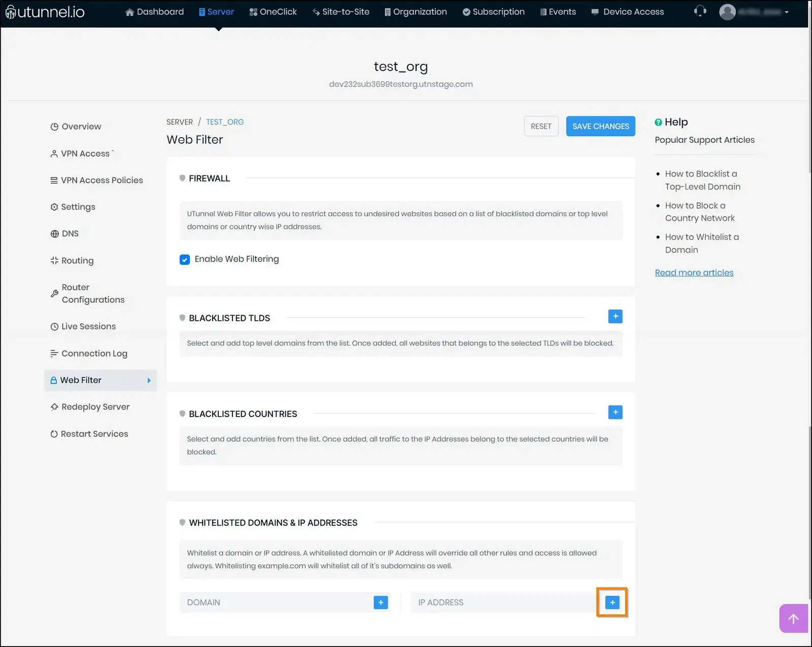Add a blacklisted country with plus button
812x647 pixels.
(615, 412)
